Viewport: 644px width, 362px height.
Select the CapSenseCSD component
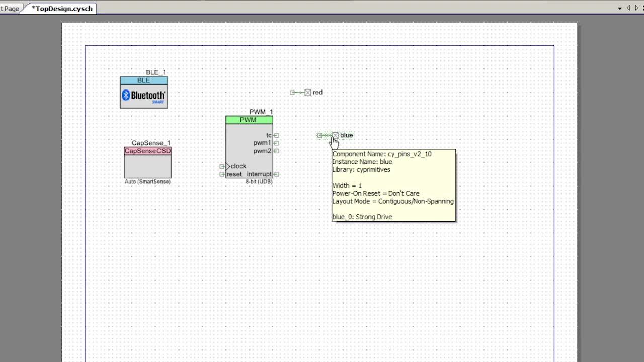(x=147, y=163)
